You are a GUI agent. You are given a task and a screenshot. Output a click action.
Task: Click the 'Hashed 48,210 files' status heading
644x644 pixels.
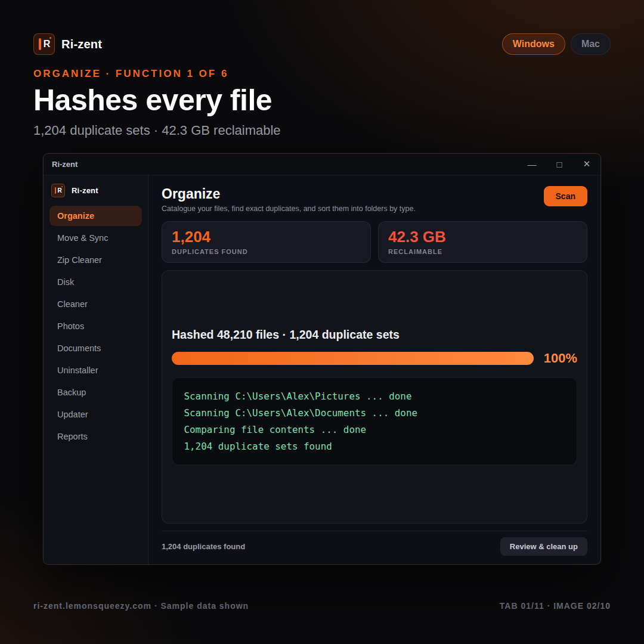tap(286, 335)
